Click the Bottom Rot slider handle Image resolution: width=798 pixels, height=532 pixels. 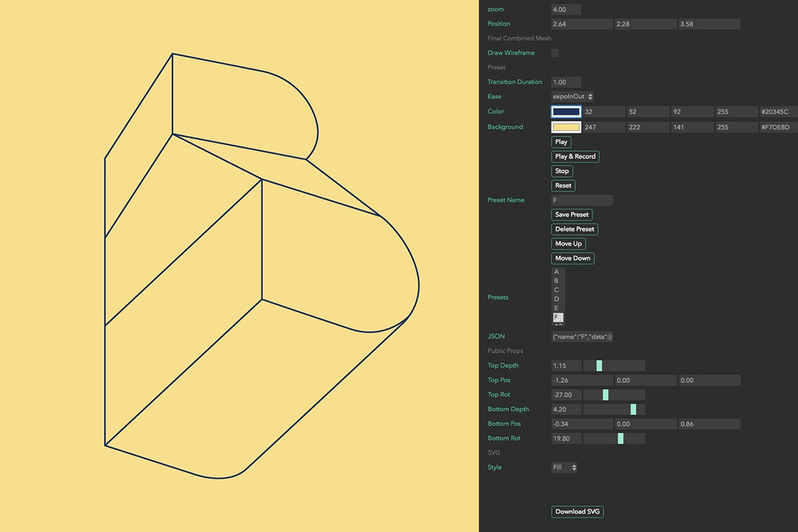(x=620, y=439)
